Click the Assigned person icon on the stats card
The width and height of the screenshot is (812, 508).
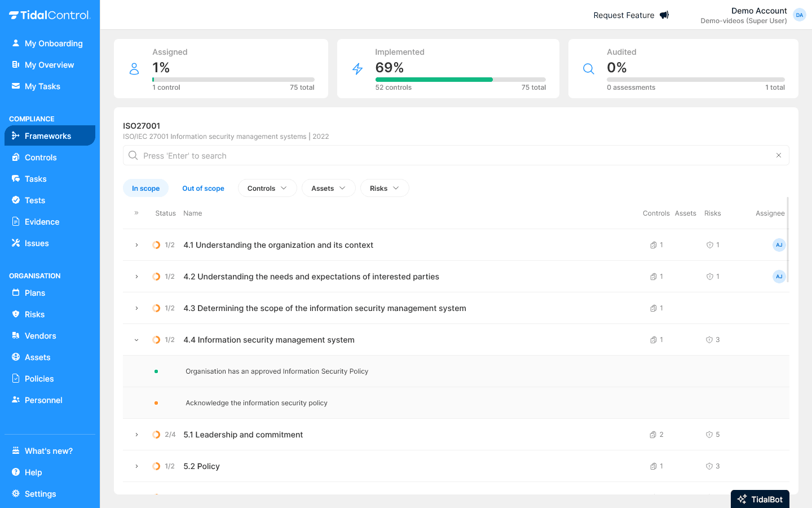pyautogui.click(x=134, y=68)
